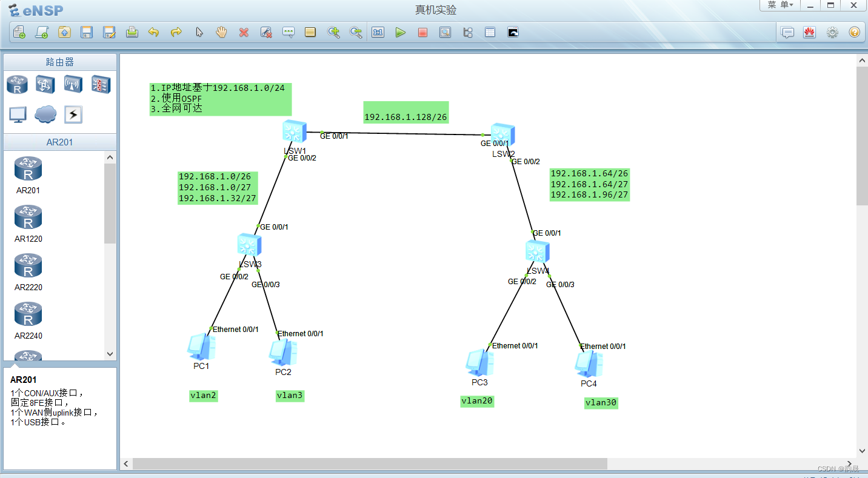Screen dimensions: 868x478
Task: Pick the AR1220 router model
Action: [28, 218]
